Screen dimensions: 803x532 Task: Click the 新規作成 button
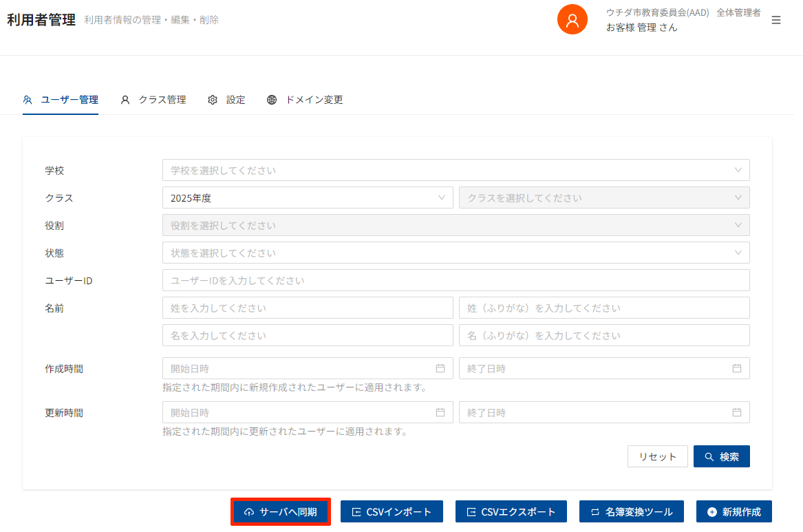click(x=734, y=512)
